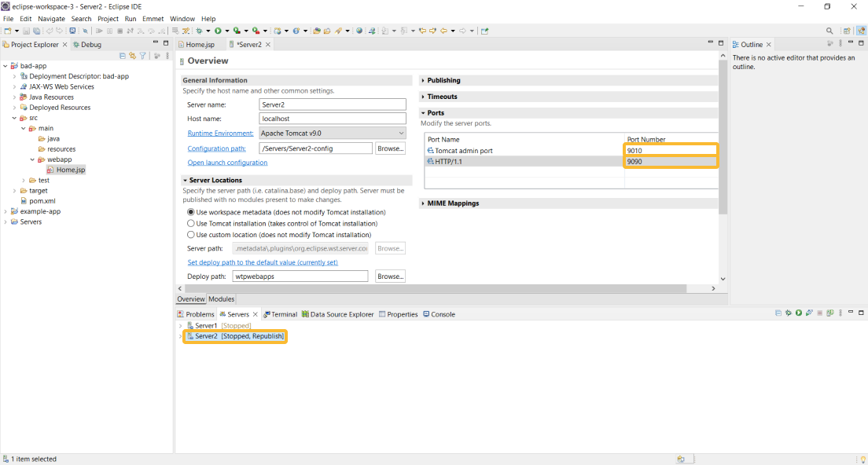The width and height of the screenshot is (868, 465).
Task: Switch to the Home.jsp editor tab
Action: 200,44
